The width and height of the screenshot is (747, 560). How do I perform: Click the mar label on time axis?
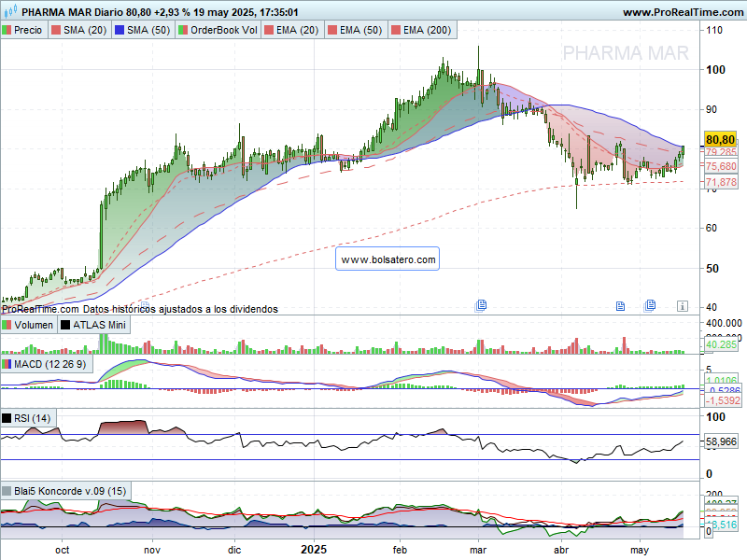coord(478,550)
